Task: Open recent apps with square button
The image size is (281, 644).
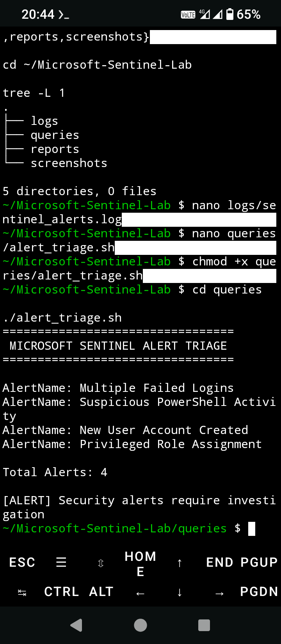Action: (204, 625)
